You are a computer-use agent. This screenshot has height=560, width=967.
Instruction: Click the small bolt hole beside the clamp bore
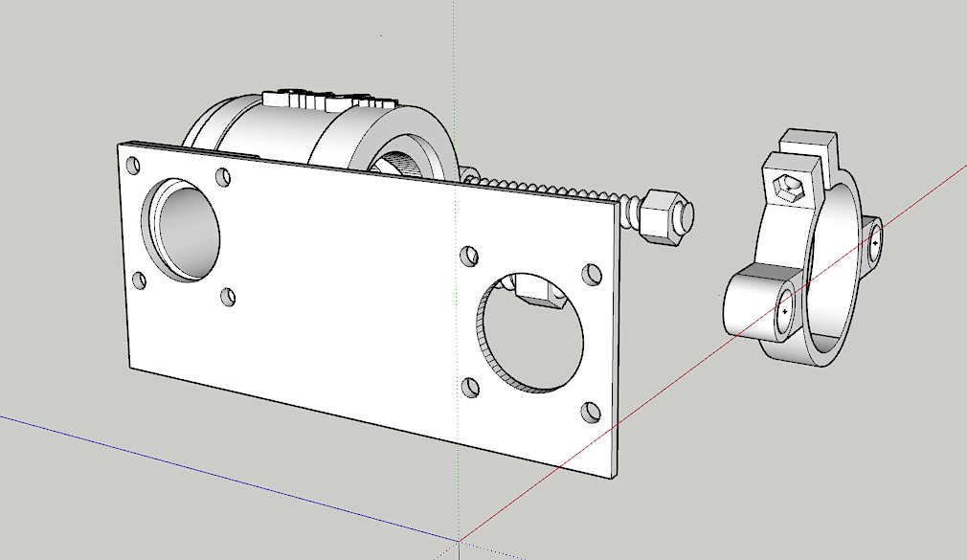pos(874,242)
